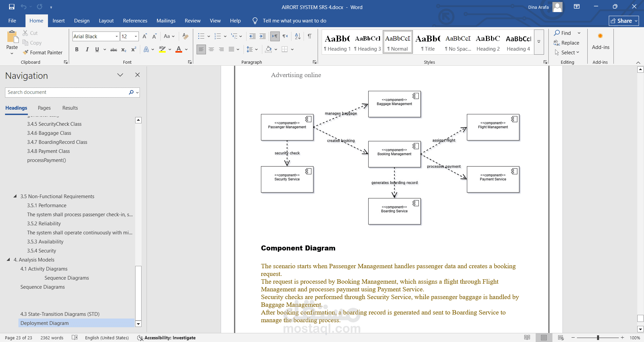Click the Replace button
Screen dimensions: 644x342
(567, 43)
